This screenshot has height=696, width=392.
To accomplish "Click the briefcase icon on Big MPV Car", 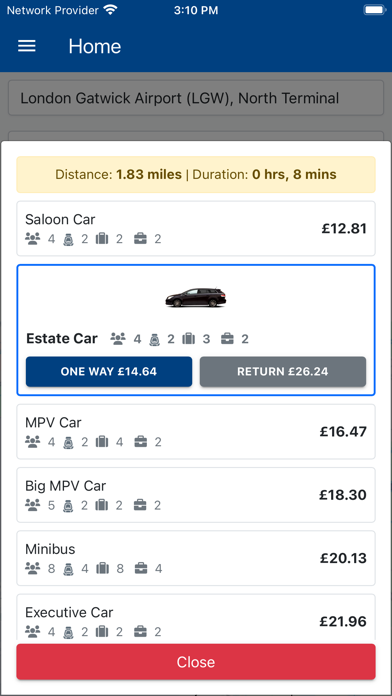I will tap(141, 505).
